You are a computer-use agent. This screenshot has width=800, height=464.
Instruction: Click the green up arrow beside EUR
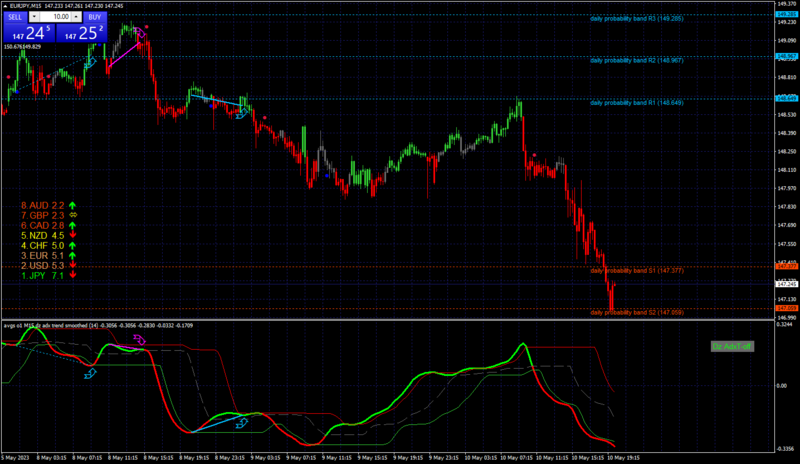[x=72, y=255]
